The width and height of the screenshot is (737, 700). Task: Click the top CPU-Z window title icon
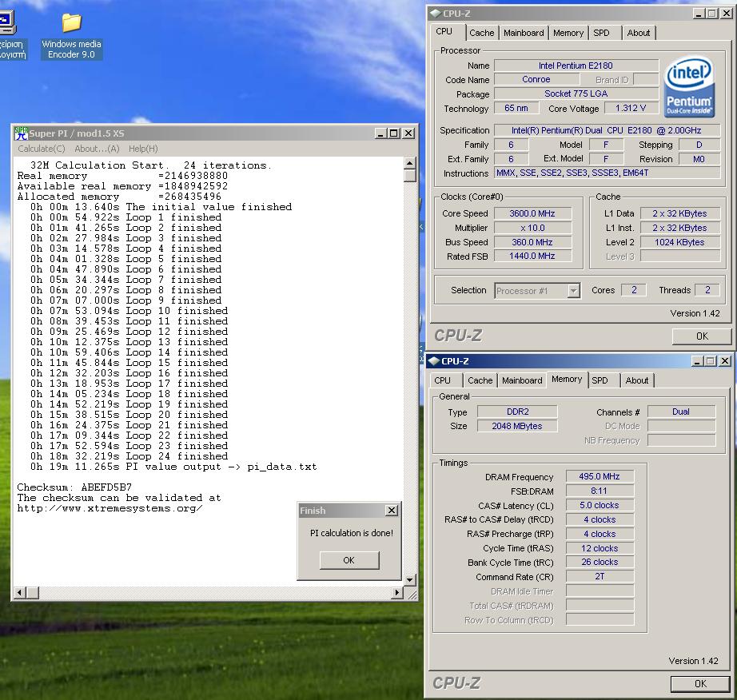[435, 13]
